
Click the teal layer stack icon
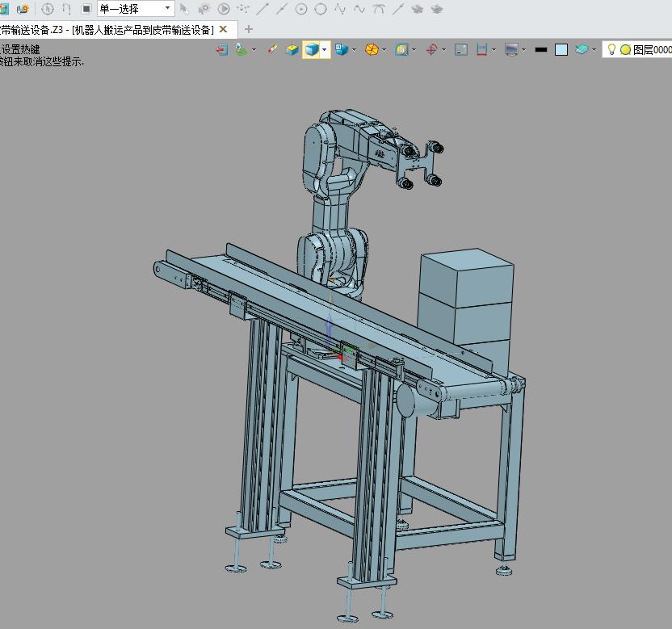(x=582, y=50)
